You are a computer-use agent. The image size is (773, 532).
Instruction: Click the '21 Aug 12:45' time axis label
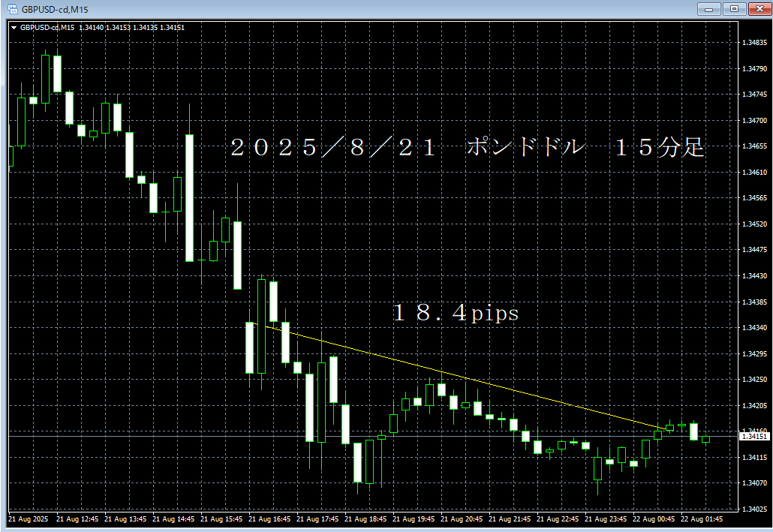(x=77, y=519)
